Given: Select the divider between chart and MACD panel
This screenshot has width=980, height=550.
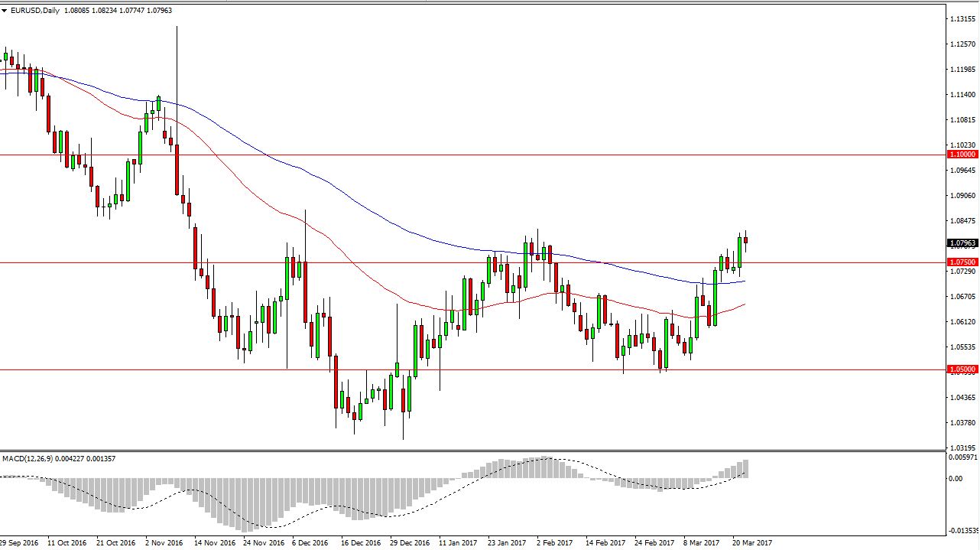Looking at the screenshot, I should [459, 451].
